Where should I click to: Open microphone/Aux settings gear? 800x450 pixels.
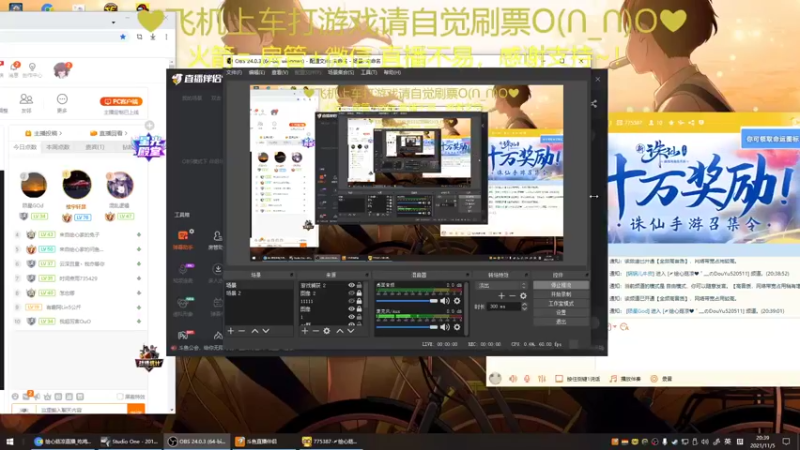[x=457, y=327]
